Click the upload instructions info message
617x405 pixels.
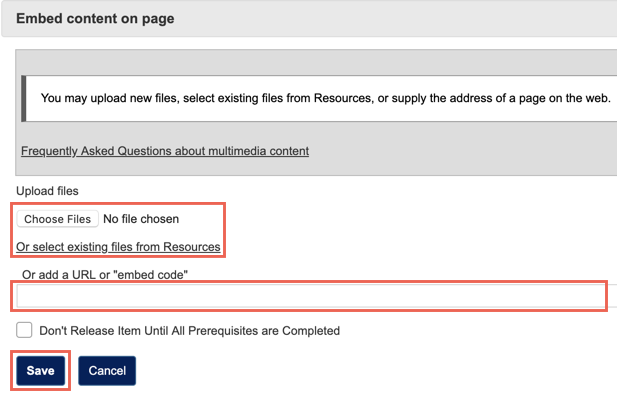[325, 98]
